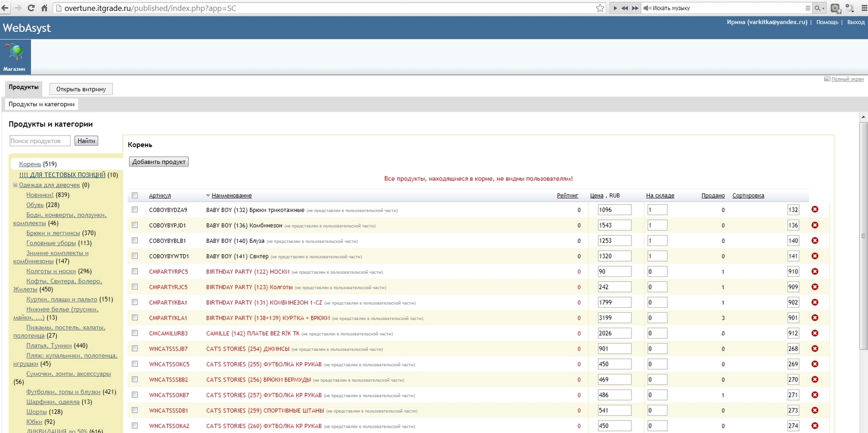
Task: Go to previous track in browser toolbar
Action: click(x=625, y=8)
